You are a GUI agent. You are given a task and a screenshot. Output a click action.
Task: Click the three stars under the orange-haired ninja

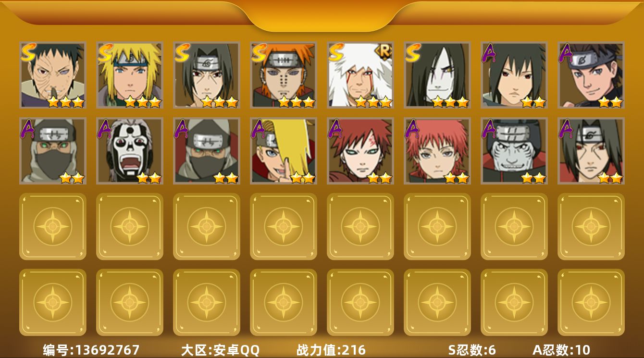pos(296,102)
